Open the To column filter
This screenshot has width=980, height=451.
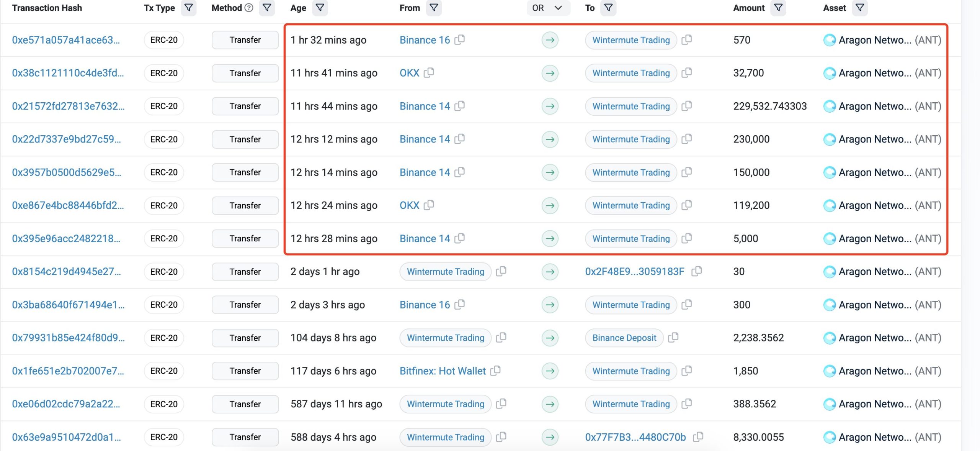pyautogui.click(x=608, y=8)
